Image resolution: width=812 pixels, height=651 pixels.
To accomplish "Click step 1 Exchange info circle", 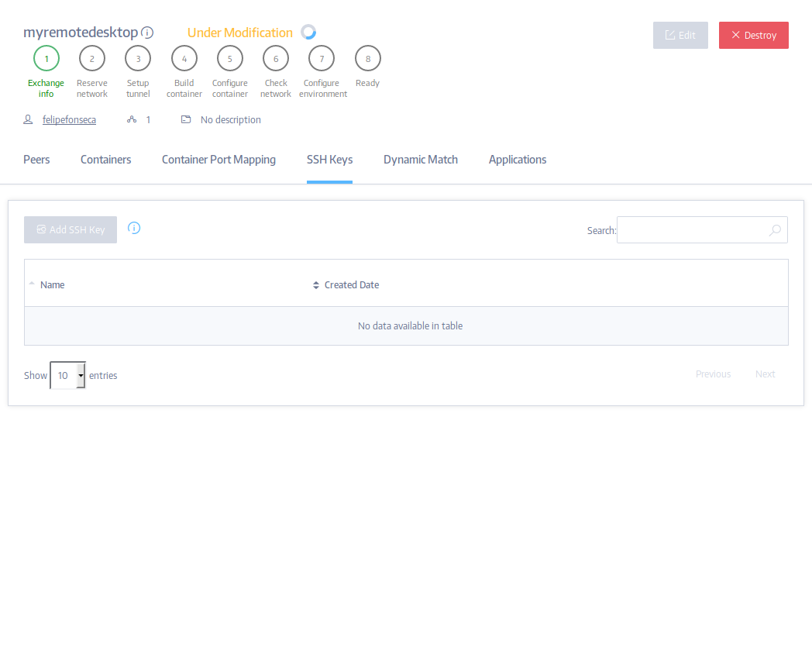I will [x=46, y=59].
